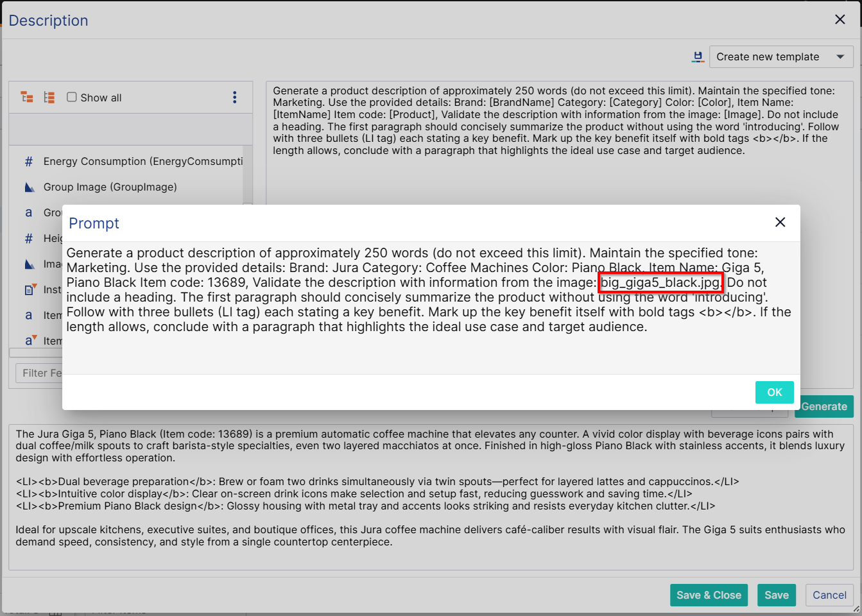This screenshot has width=862, height=616.
Task: Click the save template icon
Action: [x=698, y=57]
